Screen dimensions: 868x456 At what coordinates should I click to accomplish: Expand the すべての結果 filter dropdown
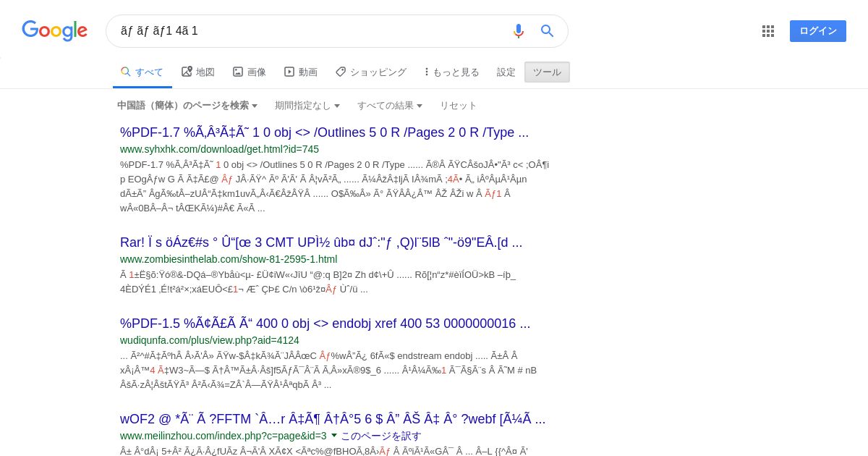[390, 105]
